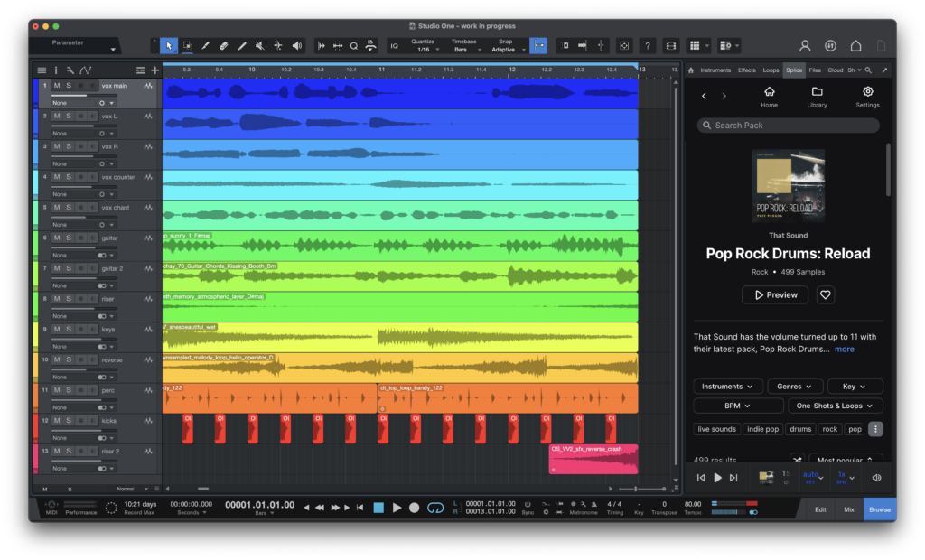Expand the Genres filter dropdown
The height and width of the screenshot is (560, 925).
tap(795, 387)
